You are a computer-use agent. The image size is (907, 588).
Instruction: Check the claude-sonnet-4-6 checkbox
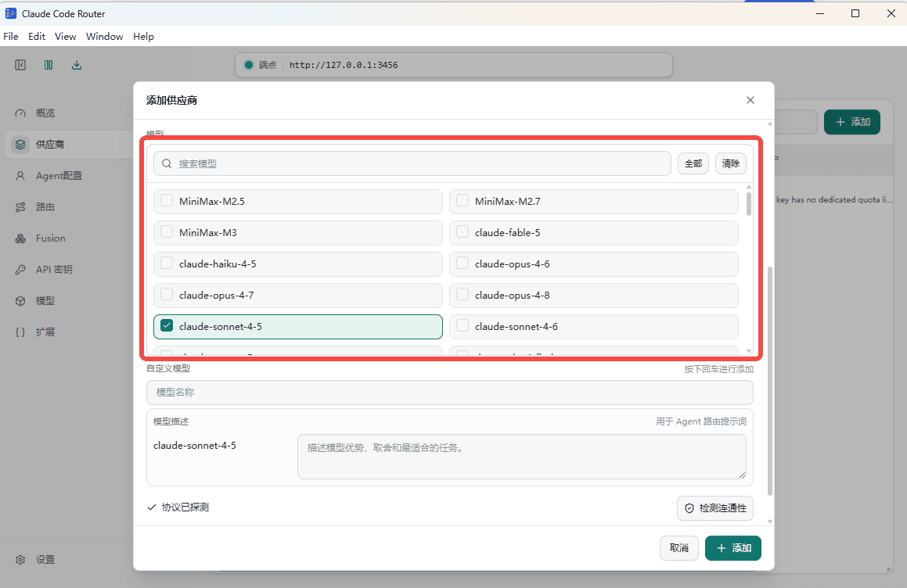462,325
